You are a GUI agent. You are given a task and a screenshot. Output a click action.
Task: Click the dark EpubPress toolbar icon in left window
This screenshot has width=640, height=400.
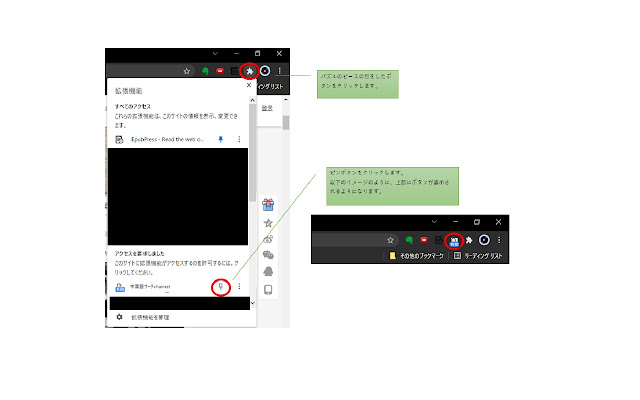234,71
